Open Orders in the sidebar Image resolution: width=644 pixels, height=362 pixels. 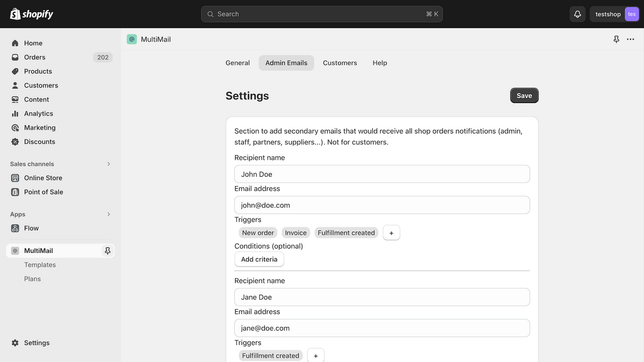[60, 57]
